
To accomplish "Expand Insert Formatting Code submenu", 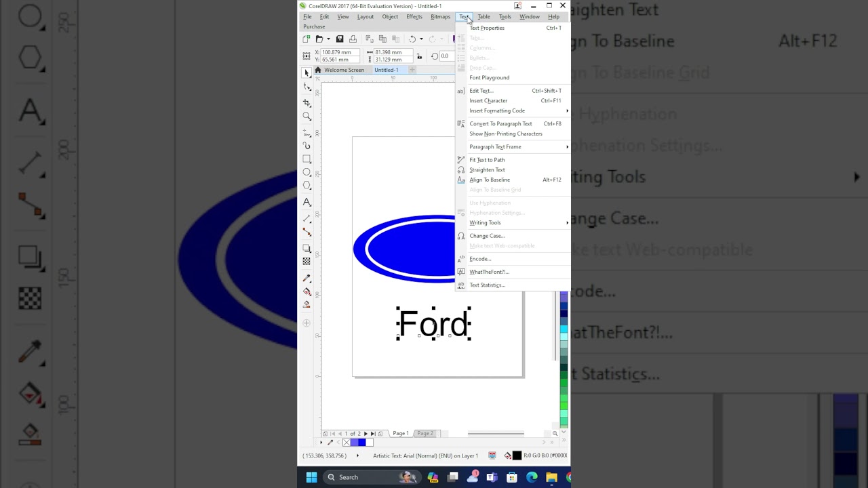I will tap(567, 110).
